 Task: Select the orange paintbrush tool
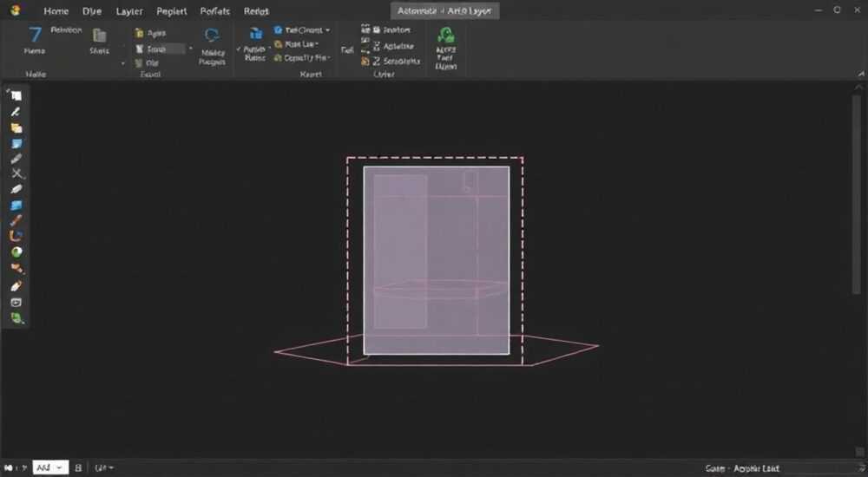click(x=16, y=221)
